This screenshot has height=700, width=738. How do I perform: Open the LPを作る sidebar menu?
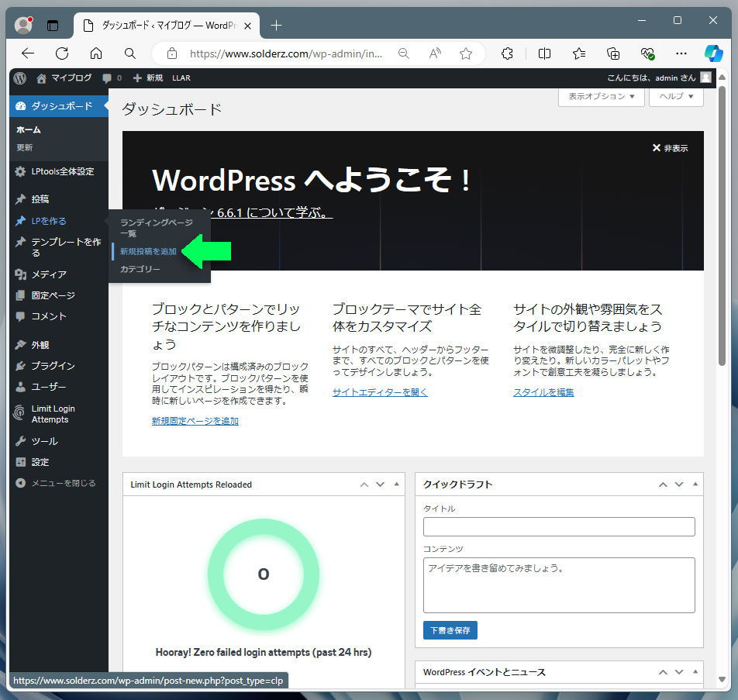59,221
